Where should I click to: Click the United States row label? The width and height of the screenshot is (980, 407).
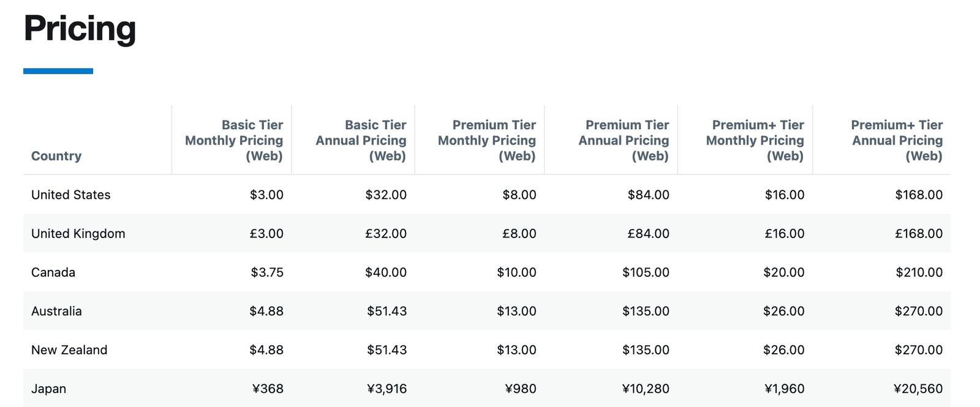[71, 195]
